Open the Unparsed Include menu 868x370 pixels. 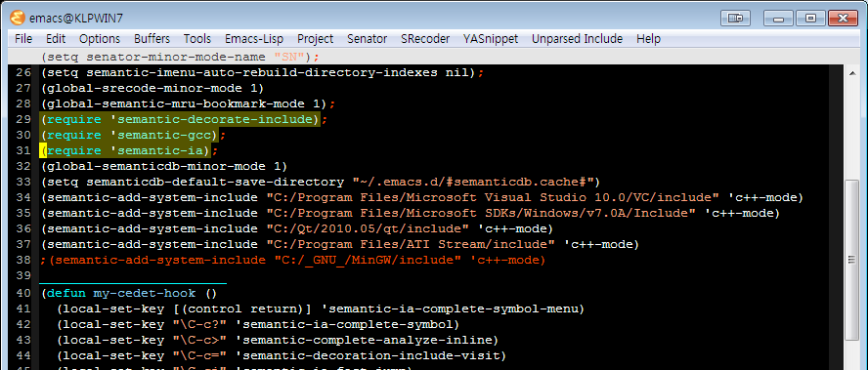pos(577,39)
